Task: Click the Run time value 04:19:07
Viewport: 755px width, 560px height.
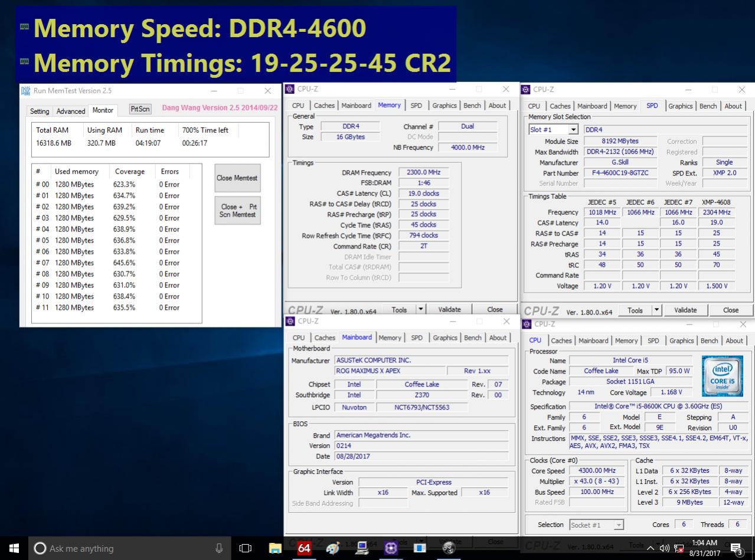Action: [148, 143]
